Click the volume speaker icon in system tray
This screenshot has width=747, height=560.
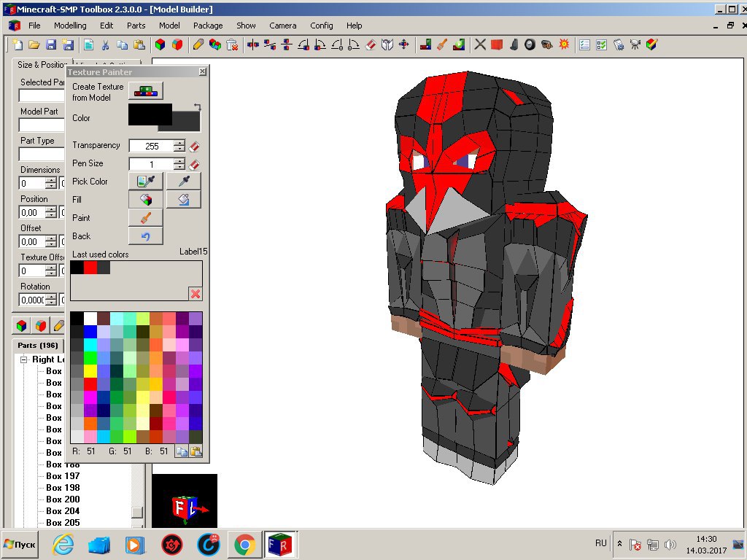[x=670, y=544]
